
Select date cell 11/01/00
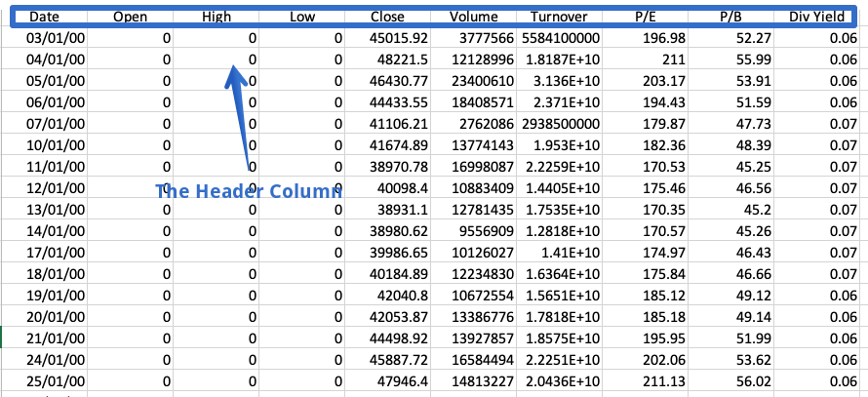point(44,167)
